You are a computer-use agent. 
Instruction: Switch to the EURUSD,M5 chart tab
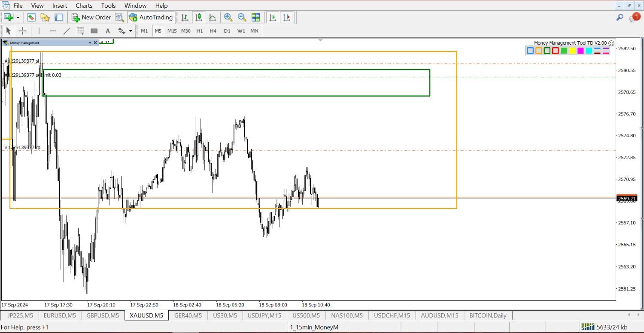[60, 315]
